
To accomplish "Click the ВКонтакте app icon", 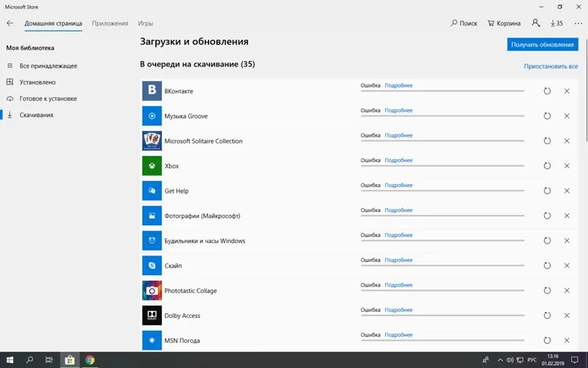I will [152, 91].
